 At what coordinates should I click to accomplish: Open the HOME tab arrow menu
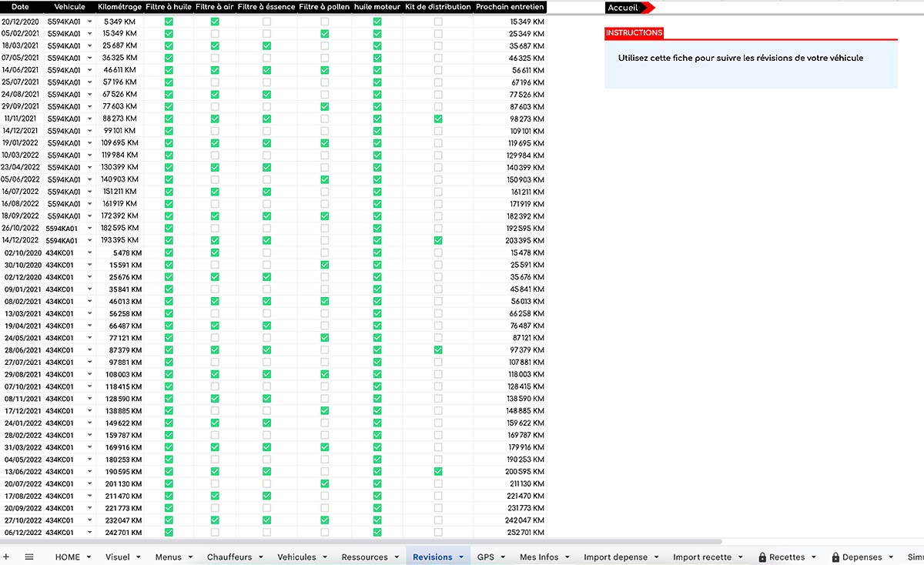89,557
